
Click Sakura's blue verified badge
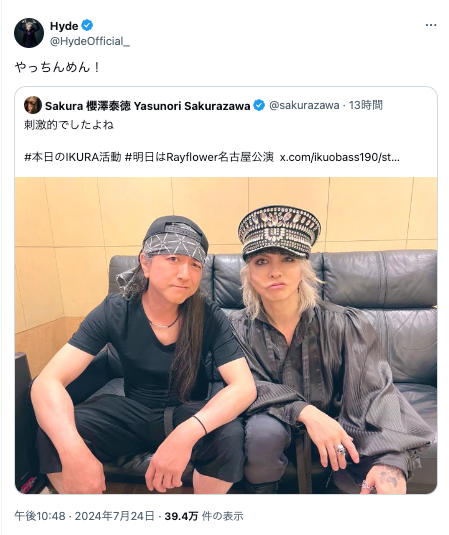pyautogui.click(x=259, y=105)
